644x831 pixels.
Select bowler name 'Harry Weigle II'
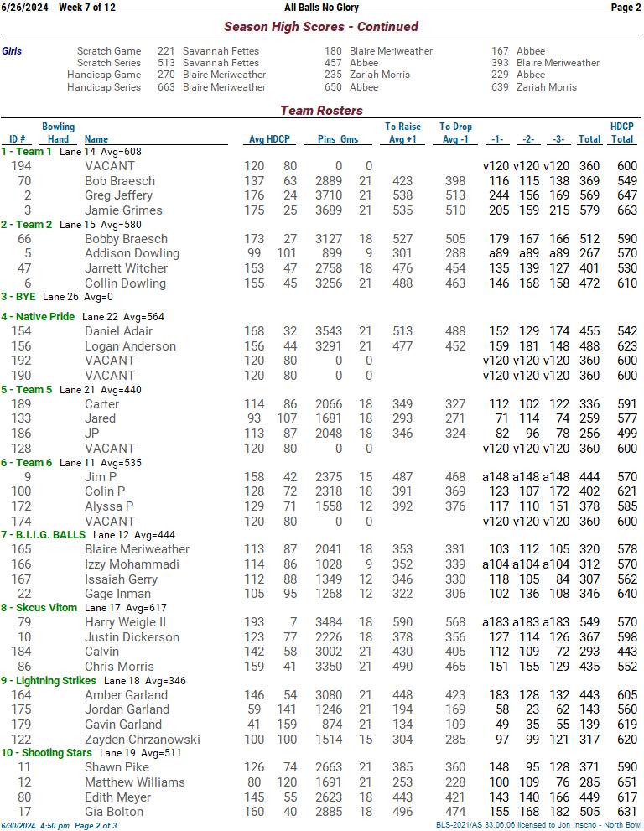point(125,622)
